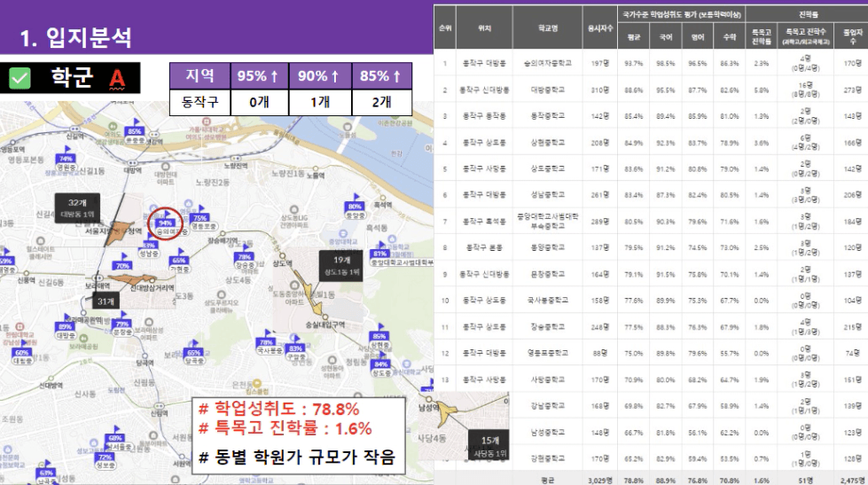Click the 응시자수 column header
Screen dimensions: 868x485
click(600, 28)
